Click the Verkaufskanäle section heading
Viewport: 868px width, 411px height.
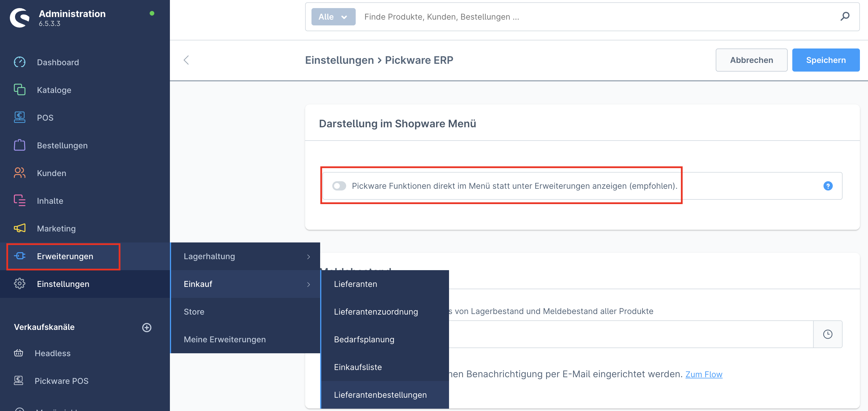(x=44, y=327)
